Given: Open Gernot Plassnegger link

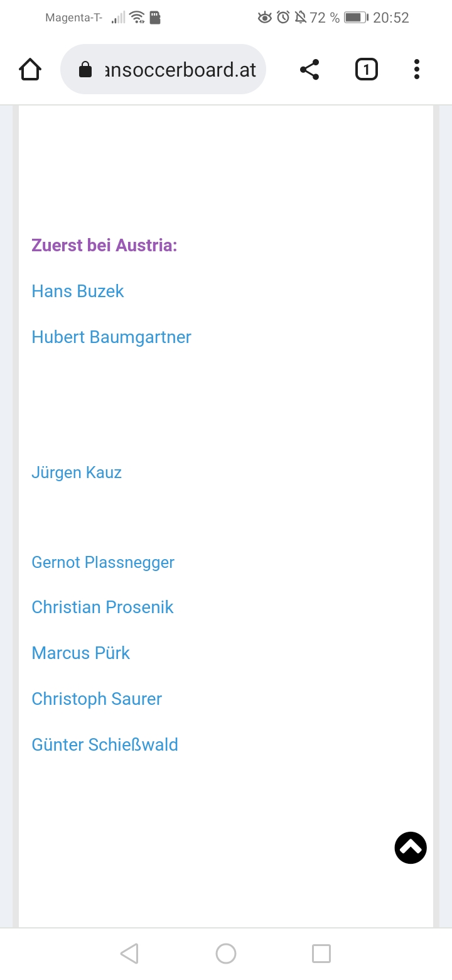Looking at the screenshot, I should (103, 562).
